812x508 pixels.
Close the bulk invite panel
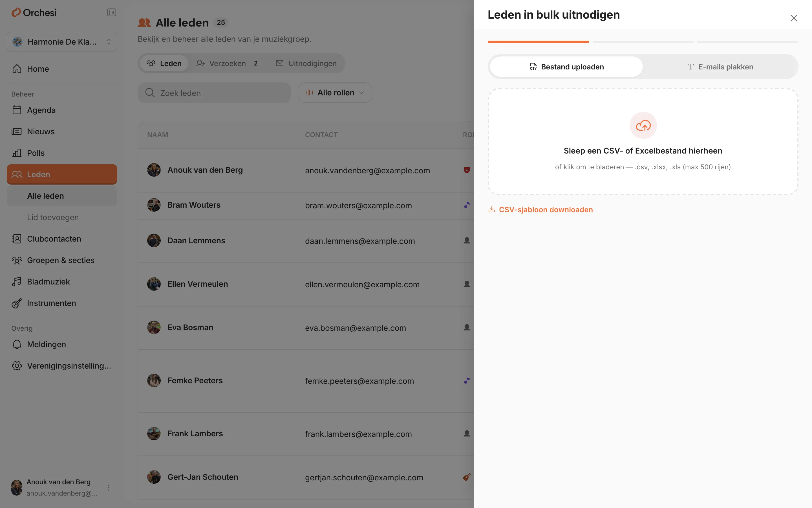pos(794,18)
